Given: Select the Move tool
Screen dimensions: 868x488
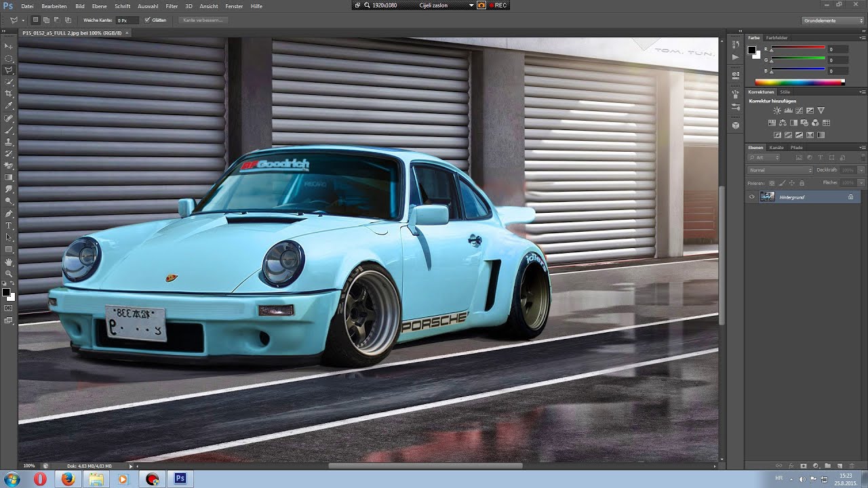Looking at the screenshot, I should pos(9,46).
